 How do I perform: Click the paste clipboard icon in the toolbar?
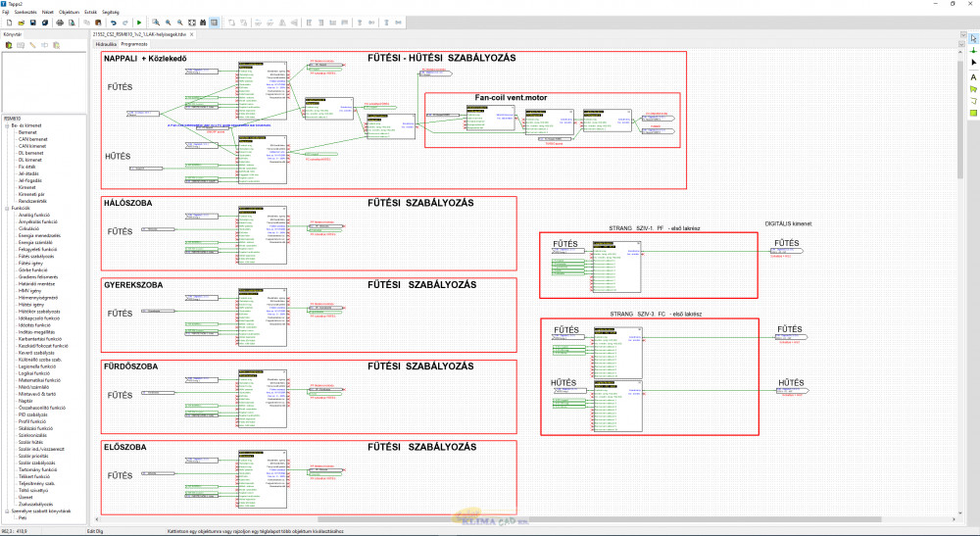98,23
